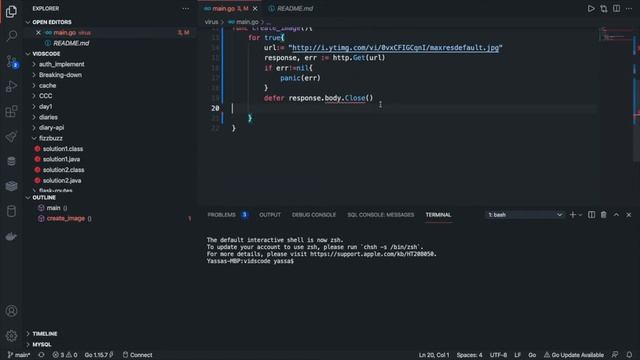Viewport: 640px width, 360px height.
Task: Open the OUTPUT panel tab
Action: tap(270, 215)
